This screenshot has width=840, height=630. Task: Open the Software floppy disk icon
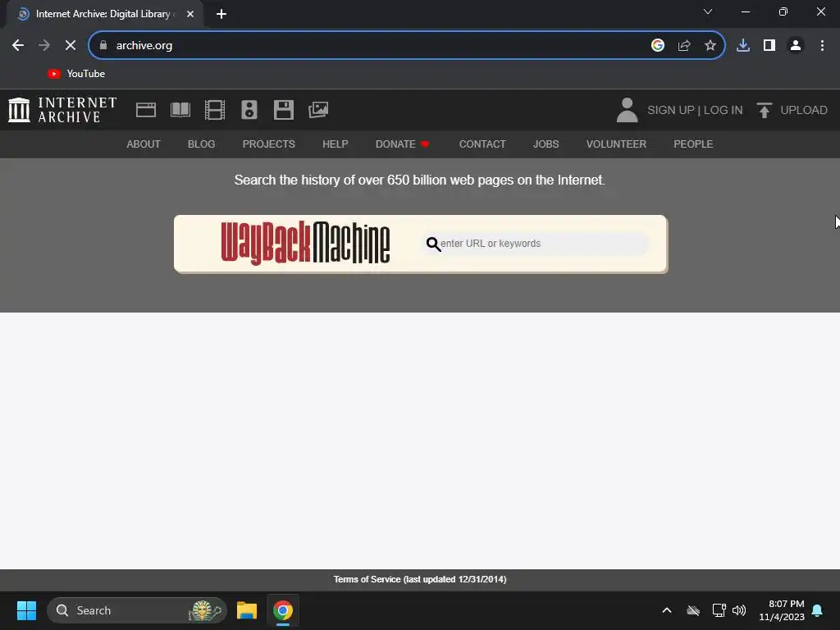pos(283,110)
